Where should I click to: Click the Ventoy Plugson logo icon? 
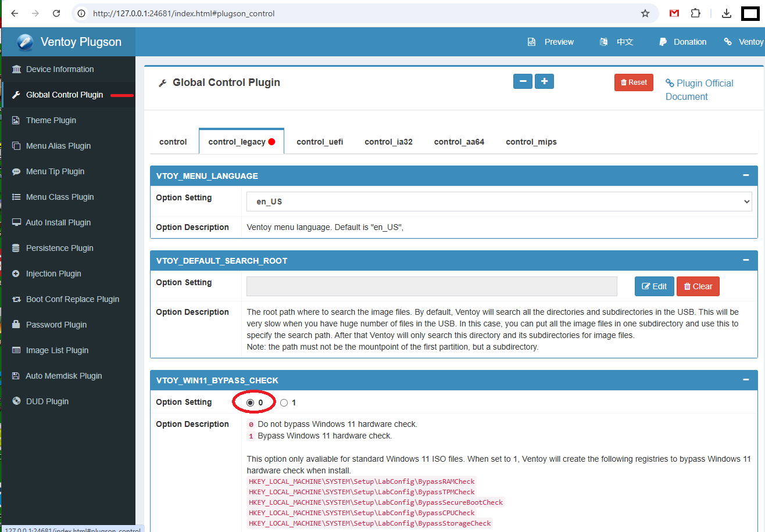click(25, 42)
